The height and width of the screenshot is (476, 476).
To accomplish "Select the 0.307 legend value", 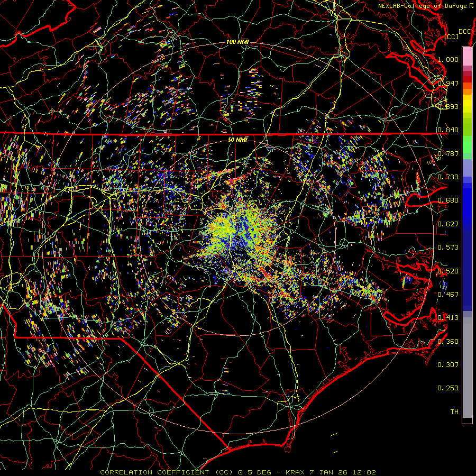I will point(448,364).
